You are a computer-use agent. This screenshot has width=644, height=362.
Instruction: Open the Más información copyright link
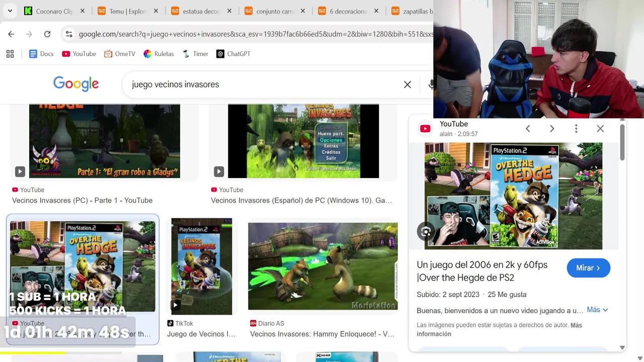[499, 329]
